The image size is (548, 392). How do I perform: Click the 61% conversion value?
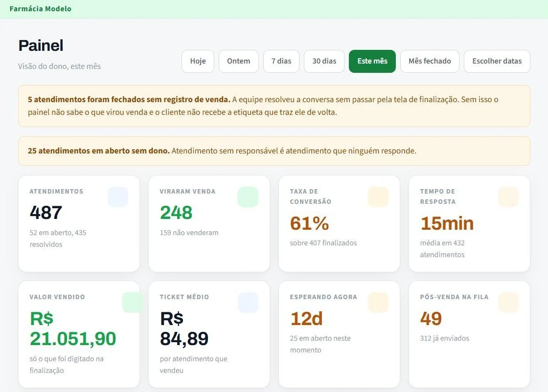(x=310, y=223)
